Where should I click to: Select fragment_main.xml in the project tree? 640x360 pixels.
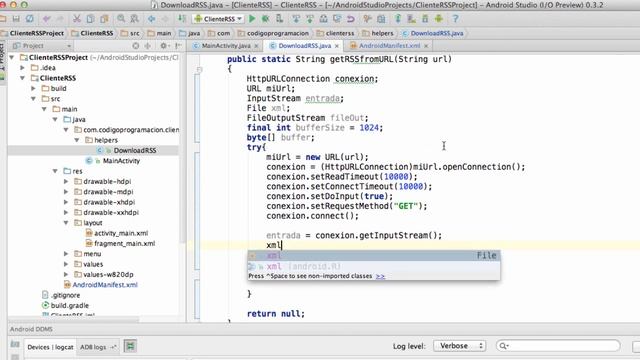point(124,244)
